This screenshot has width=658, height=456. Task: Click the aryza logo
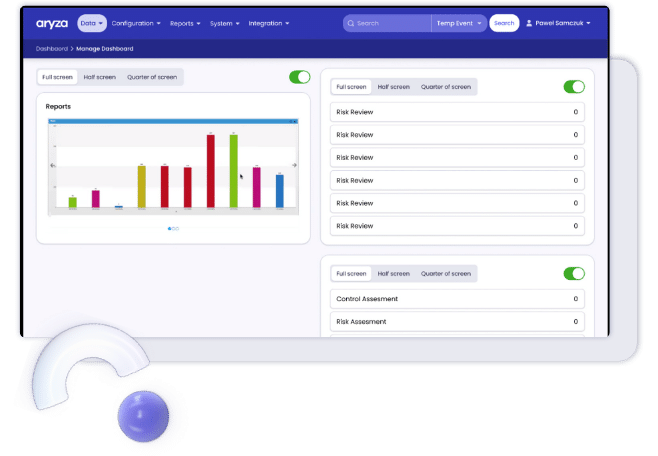pos(52,23)
